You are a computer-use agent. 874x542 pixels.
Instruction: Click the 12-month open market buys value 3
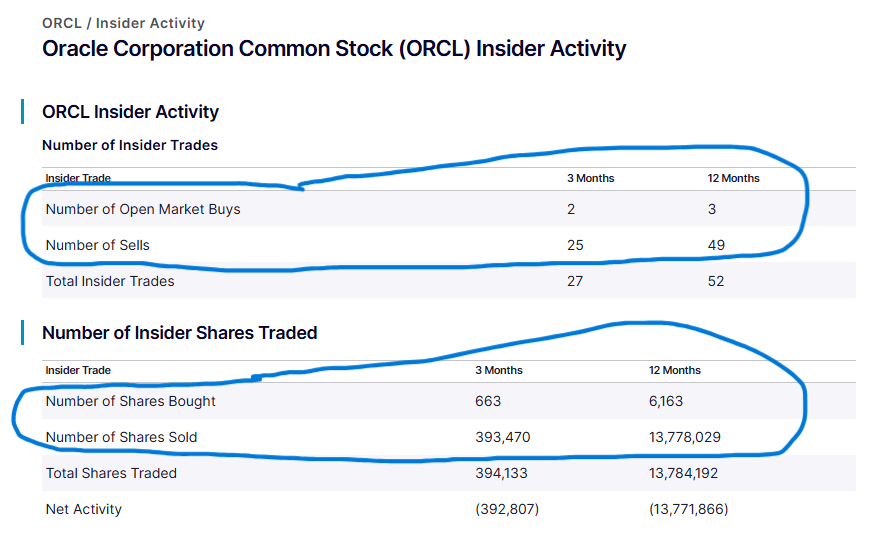(712, 209)
